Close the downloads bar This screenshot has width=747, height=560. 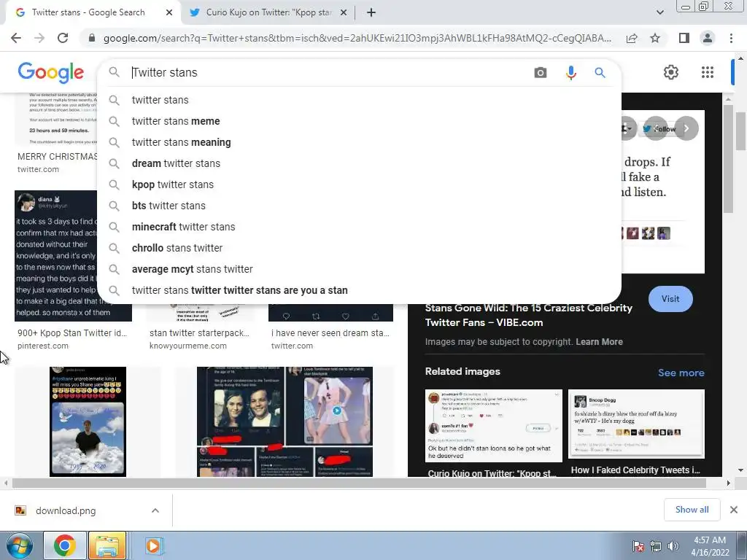[734, 510]
